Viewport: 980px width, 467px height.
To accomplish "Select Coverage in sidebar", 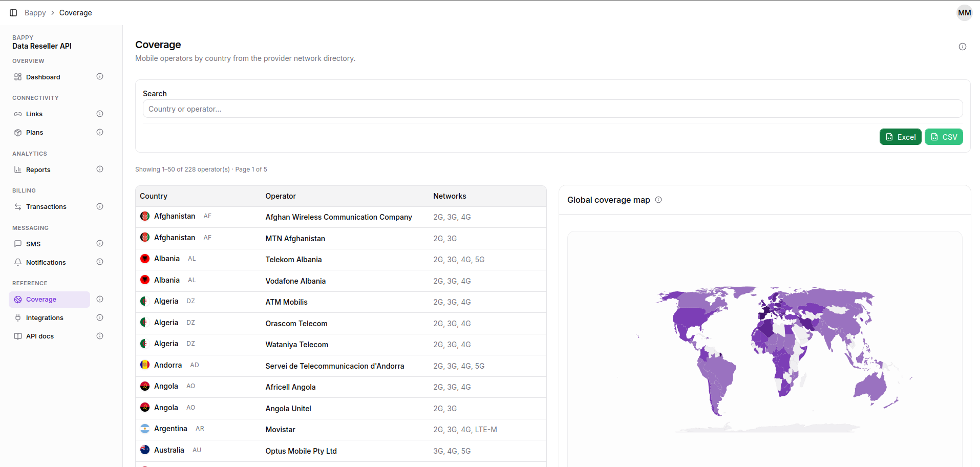I will 50,299.
